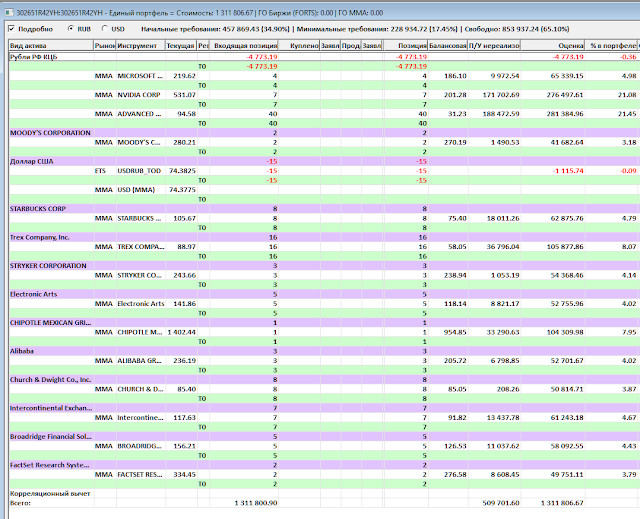Click the Свободно 853 937.24 text
640x519 pixels.
517,29
